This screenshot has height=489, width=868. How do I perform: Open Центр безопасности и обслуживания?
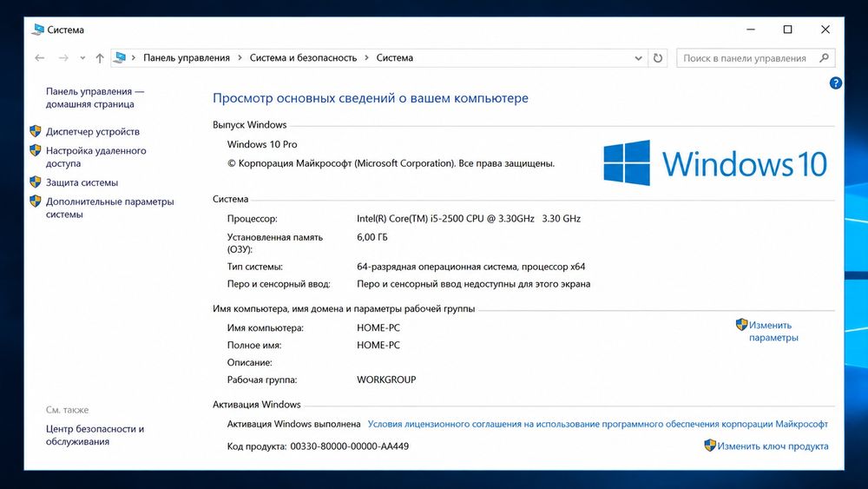(95, 435)
